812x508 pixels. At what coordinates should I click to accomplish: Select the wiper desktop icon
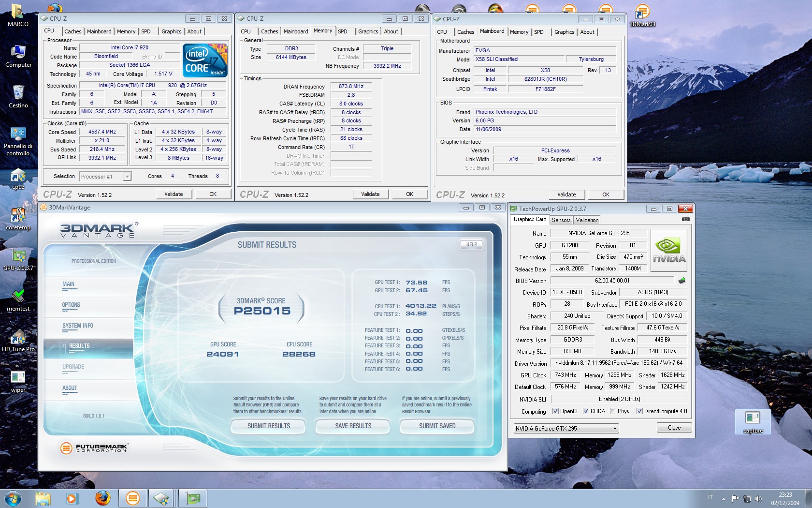click(18, 382)
